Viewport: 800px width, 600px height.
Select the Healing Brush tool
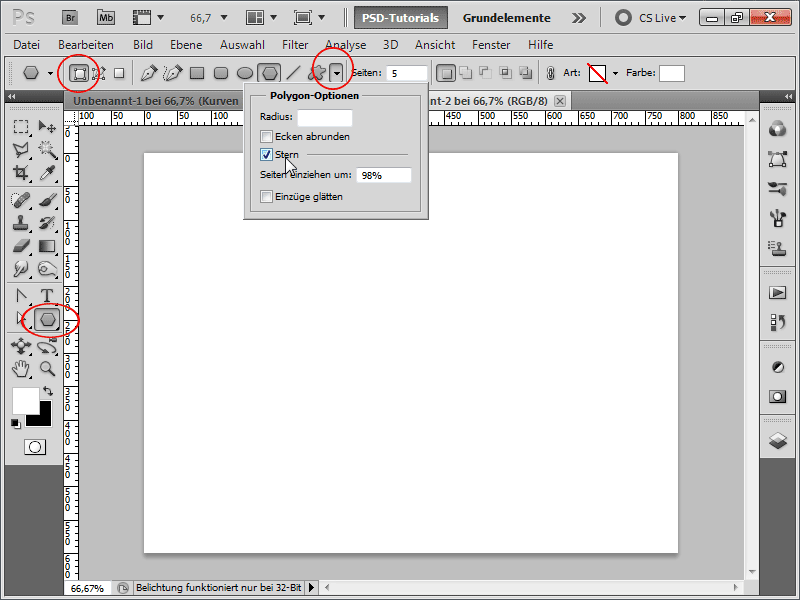point(21,199)
